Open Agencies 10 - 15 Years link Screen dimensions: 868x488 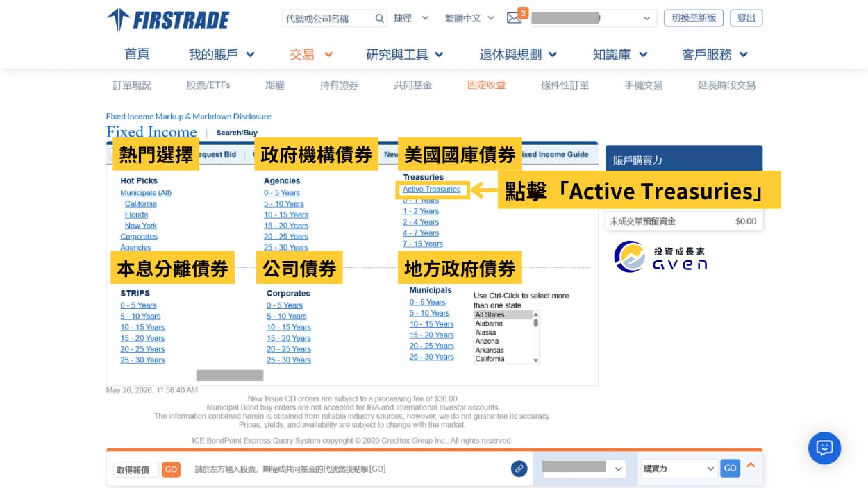[x=286, y=214]
